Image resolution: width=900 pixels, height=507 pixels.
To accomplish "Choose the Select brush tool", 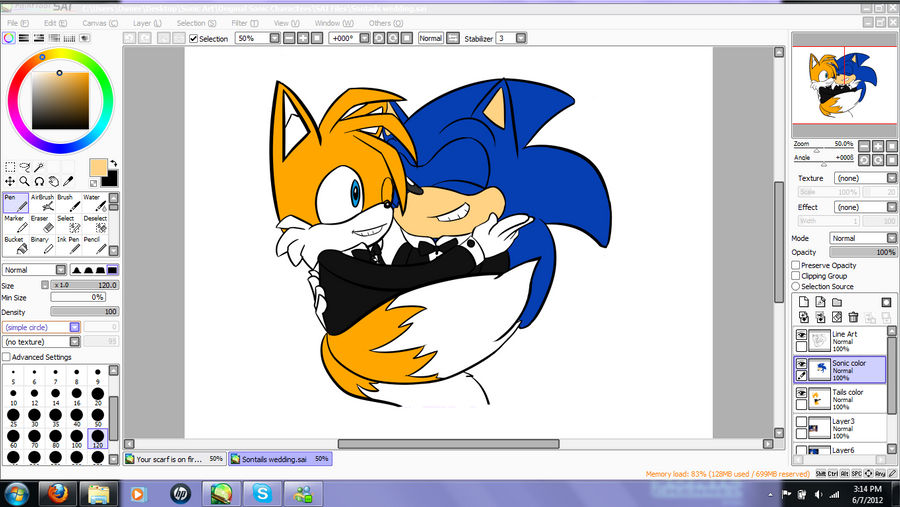I will tap(68, 224).
